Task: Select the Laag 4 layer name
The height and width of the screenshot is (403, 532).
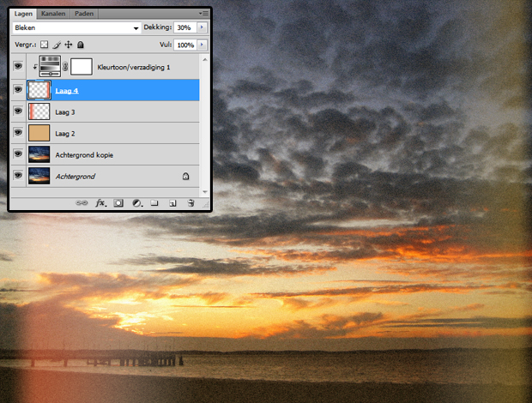Action: [67, 91]
